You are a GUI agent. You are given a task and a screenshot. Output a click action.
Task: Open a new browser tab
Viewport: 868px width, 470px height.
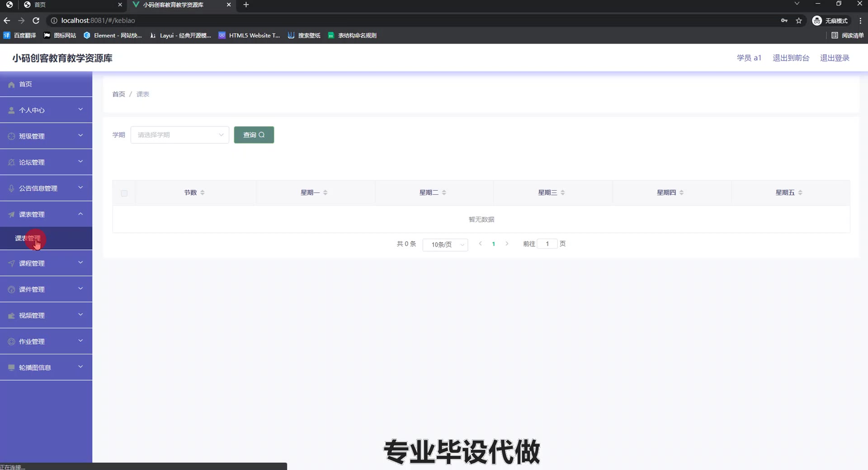pyautogui.click(x=246, y=5)
